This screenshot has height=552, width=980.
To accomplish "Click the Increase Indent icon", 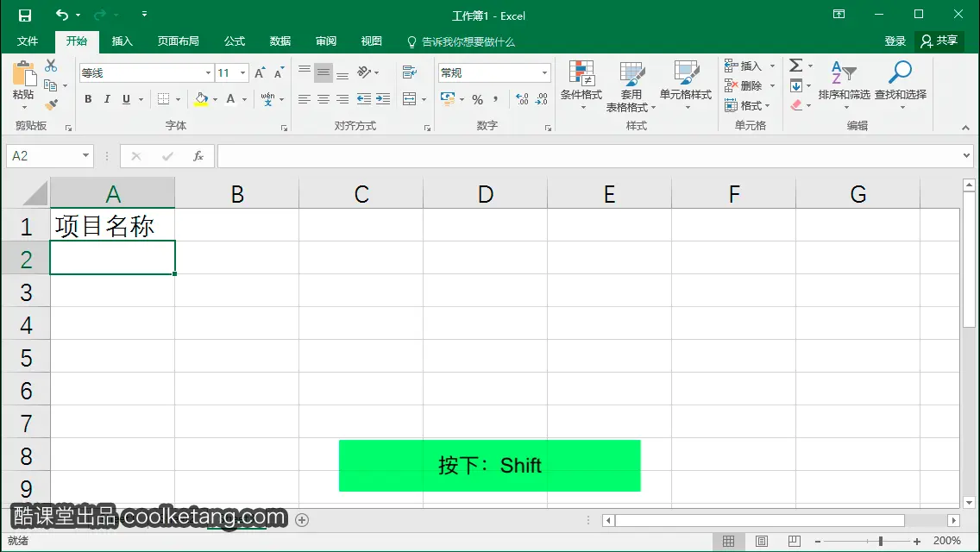I will pyautogui.click(x=382, y=99).
